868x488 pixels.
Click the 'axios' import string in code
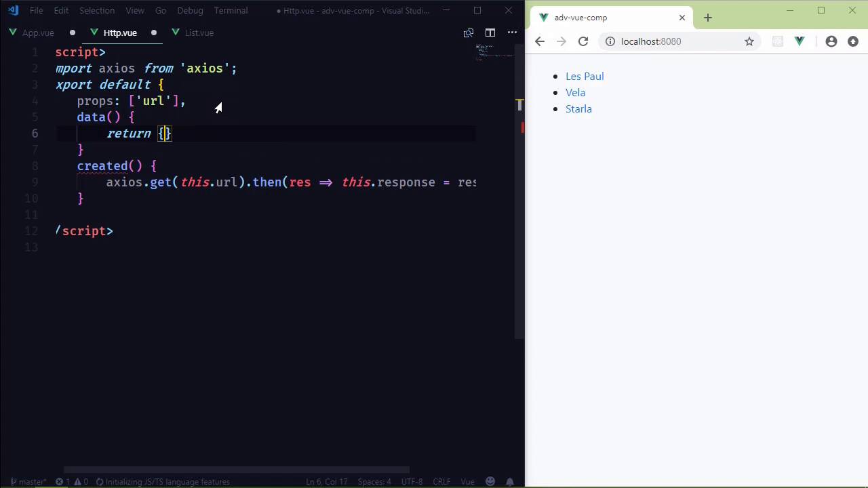tap(204, 68)
